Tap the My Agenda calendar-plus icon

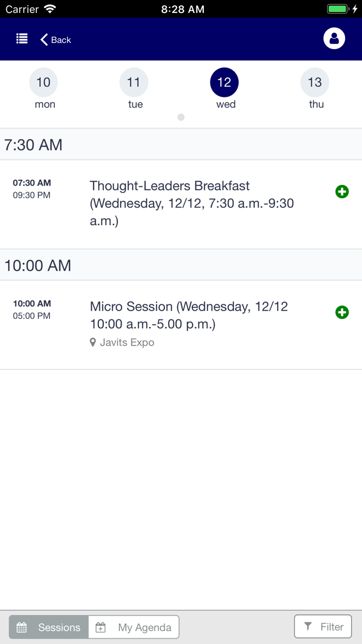pos(101,627)
